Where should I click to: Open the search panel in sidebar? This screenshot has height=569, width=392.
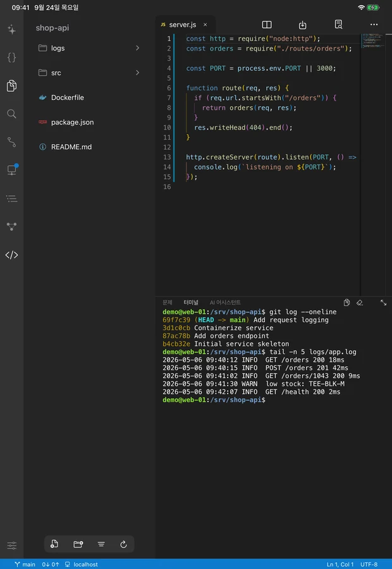tap(11, 114)
